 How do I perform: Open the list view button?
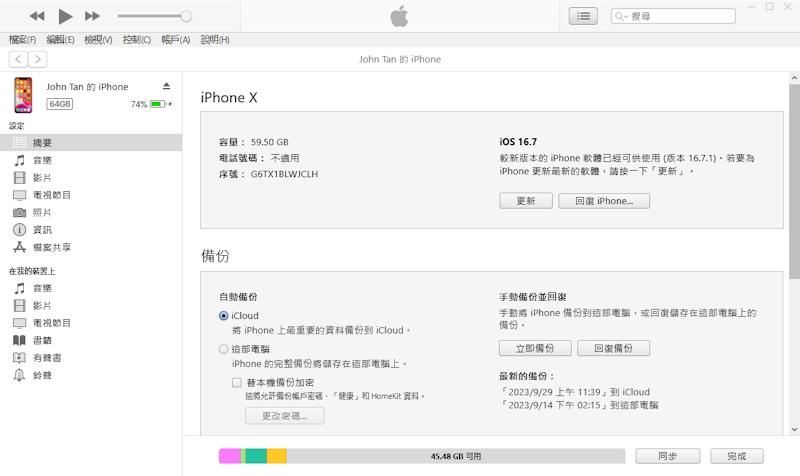coord(583,16)
